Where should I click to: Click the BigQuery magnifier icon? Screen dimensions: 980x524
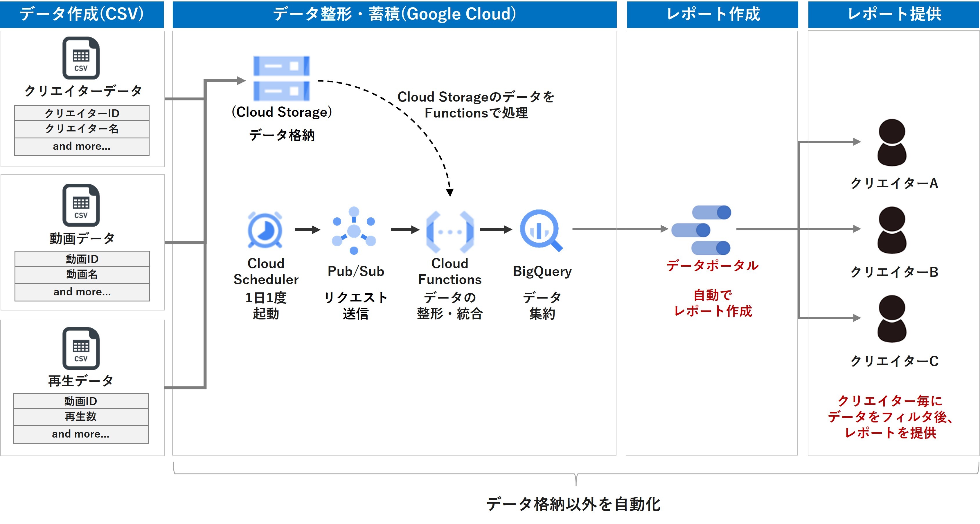541,230
